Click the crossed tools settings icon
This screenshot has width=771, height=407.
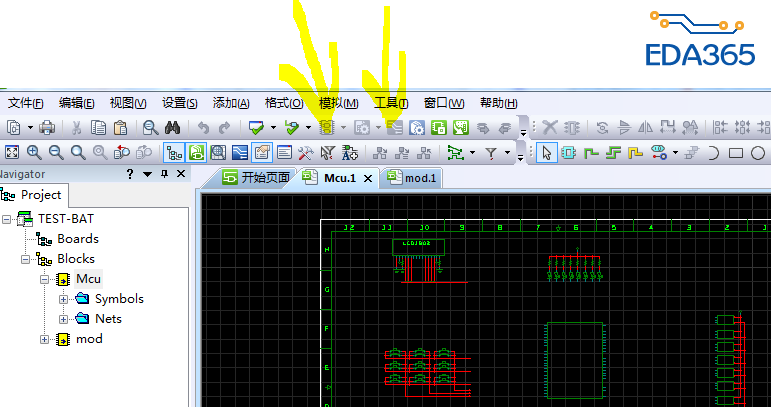(305, 153)
